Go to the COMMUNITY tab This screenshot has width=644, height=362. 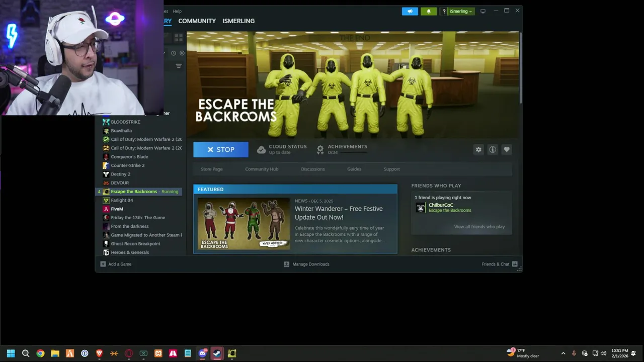(197, 21)
